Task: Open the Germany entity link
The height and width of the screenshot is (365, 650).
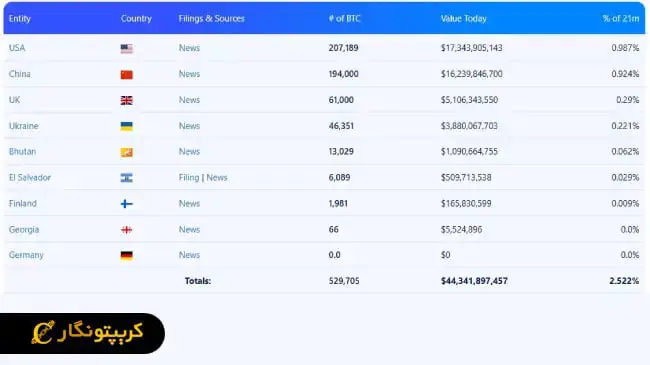Action: pyautogui.click(x=26, y=255)
